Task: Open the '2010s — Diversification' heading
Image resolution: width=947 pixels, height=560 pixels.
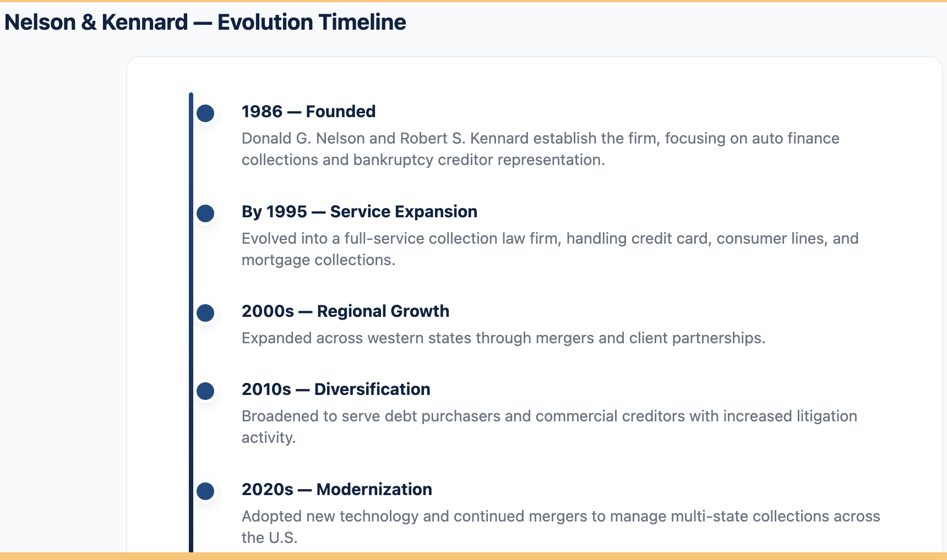Action: coord(336,389)
